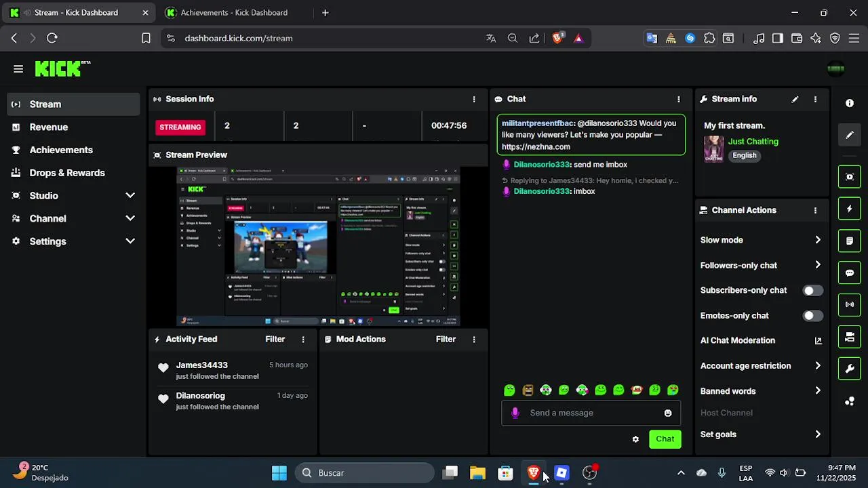
Task: Open Channel Actions options menu
Action: [x=815, y=210]
